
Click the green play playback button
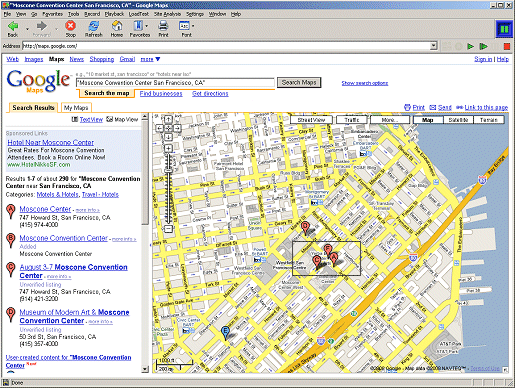pos(470,46)
